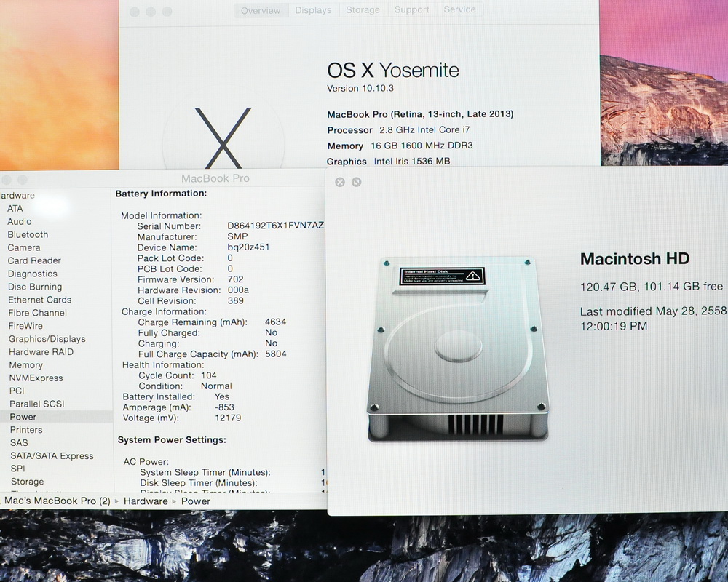Select Storage in the System Information sidebar
The width and height of the screenshot is (728, 582).
(28, 482)
